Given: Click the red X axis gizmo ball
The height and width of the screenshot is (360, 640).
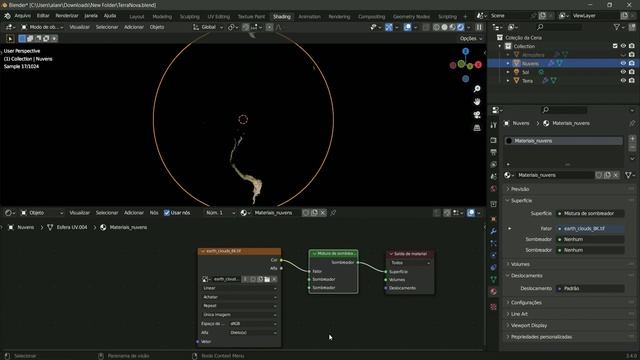Looking at the screenshot, I should pos(478,65).
